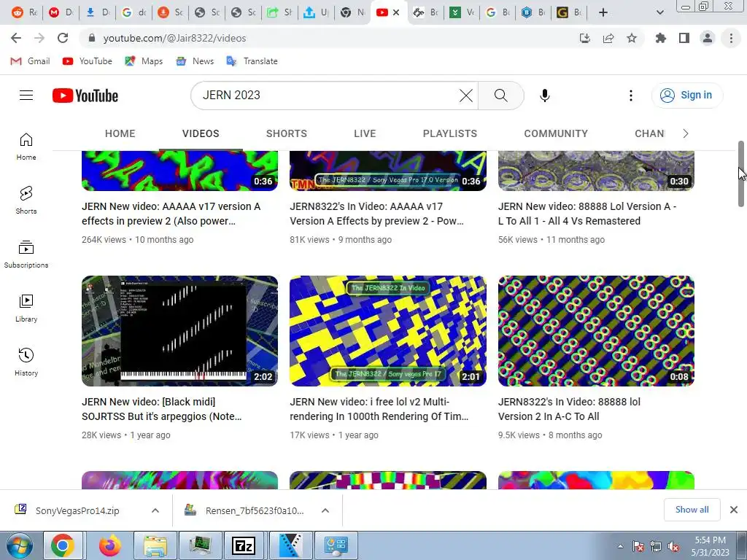Clear the search text with the X icon
Screen dimensions: 747x560
[466, 96]
